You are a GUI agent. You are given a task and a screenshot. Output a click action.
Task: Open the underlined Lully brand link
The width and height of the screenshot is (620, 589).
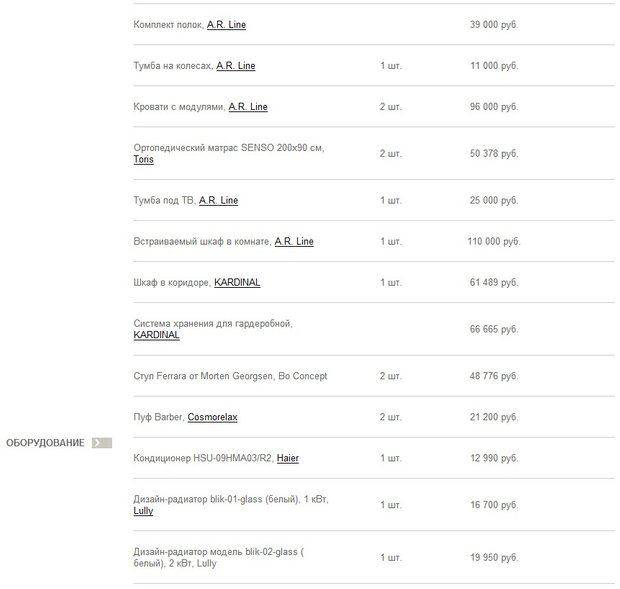pos(143,511)
